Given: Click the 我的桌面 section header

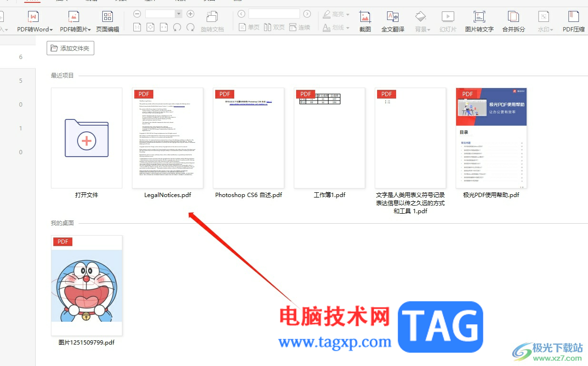Looking at the screenshot, I should tap(62, 223).
